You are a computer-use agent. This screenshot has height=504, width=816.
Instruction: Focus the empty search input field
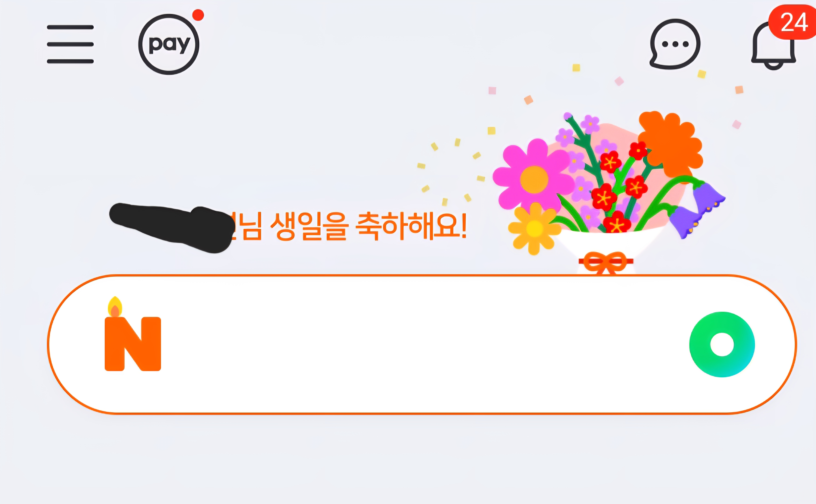[x=422, y=344]
